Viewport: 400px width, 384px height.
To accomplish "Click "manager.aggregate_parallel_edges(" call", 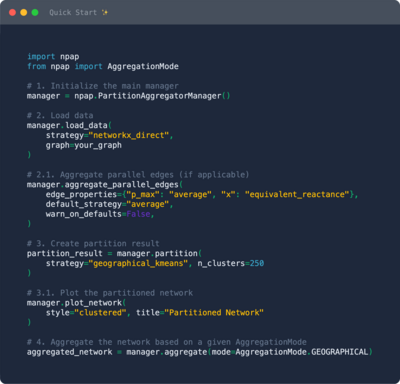I will click(x=105, y=185).
